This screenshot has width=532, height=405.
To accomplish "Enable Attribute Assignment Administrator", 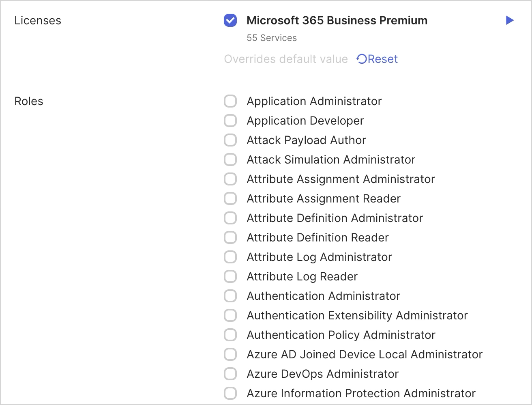I will [x=230, y=179].
